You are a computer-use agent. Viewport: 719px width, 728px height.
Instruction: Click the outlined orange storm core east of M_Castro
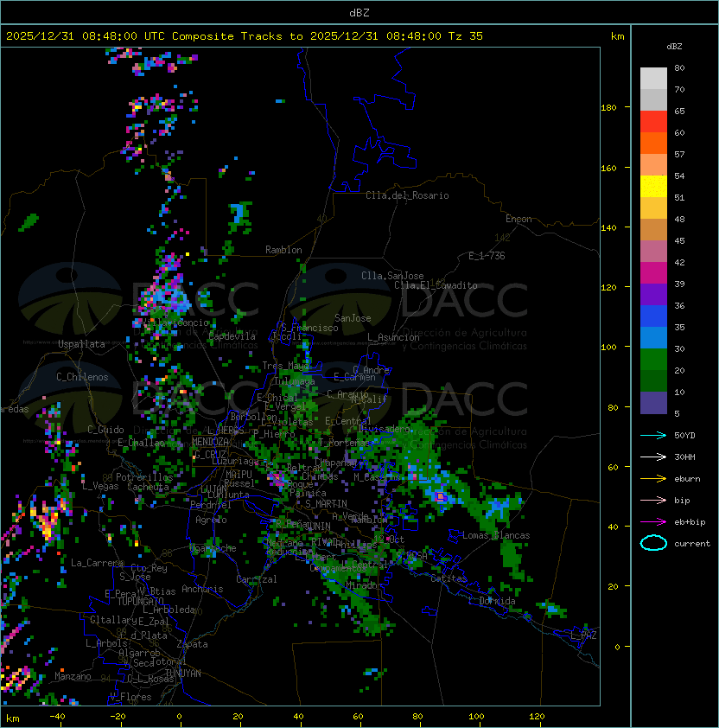point(441,497)
